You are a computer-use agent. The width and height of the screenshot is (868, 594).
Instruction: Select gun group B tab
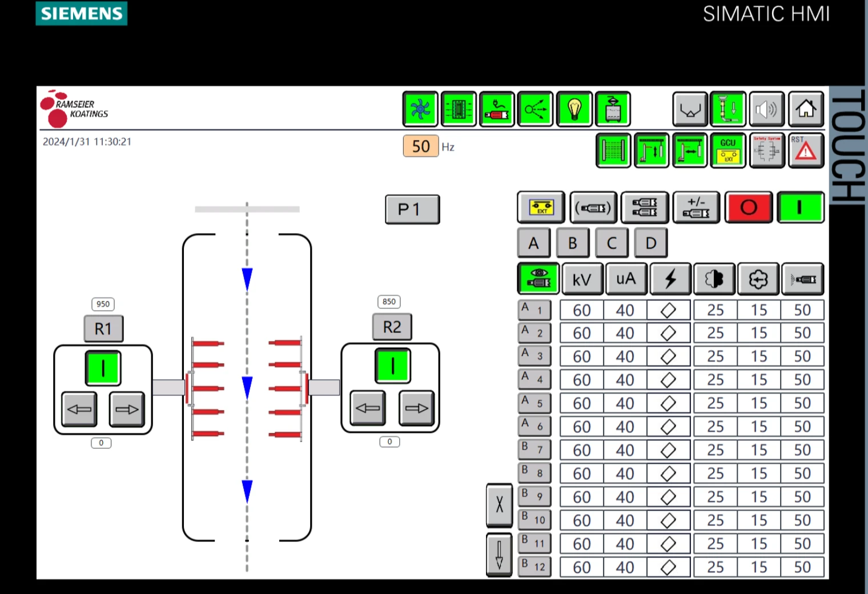(572, 243)
